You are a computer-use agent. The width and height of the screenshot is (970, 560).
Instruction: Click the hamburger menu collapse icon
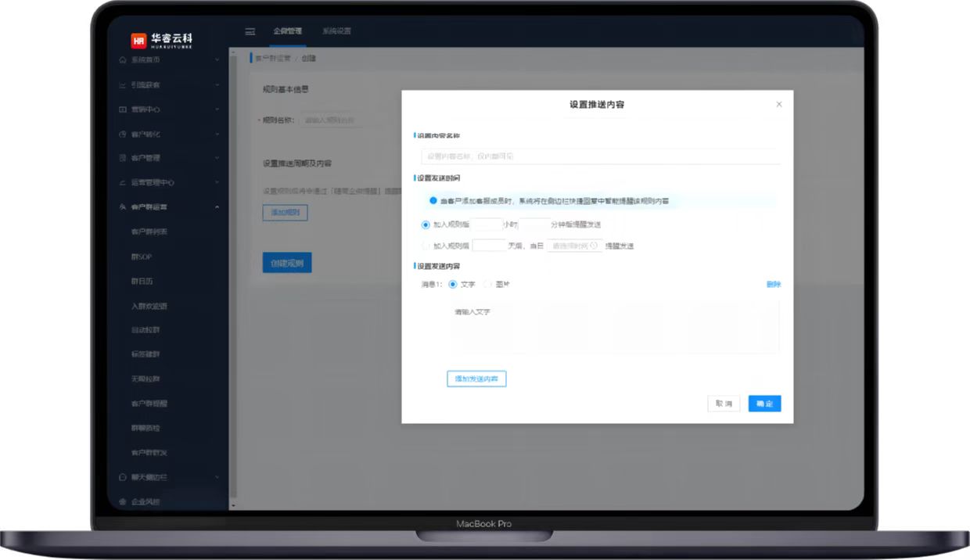tap(250, 32)
